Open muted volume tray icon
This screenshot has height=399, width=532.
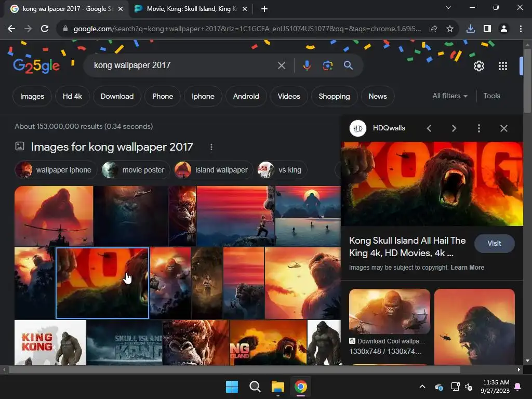(469, 387)
